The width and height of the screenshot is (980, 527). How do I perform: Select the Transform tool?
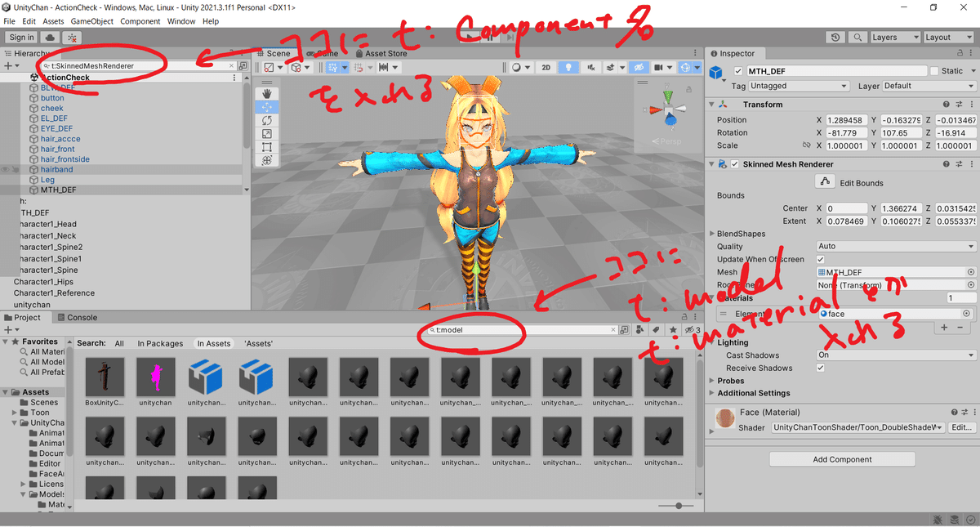266,160
